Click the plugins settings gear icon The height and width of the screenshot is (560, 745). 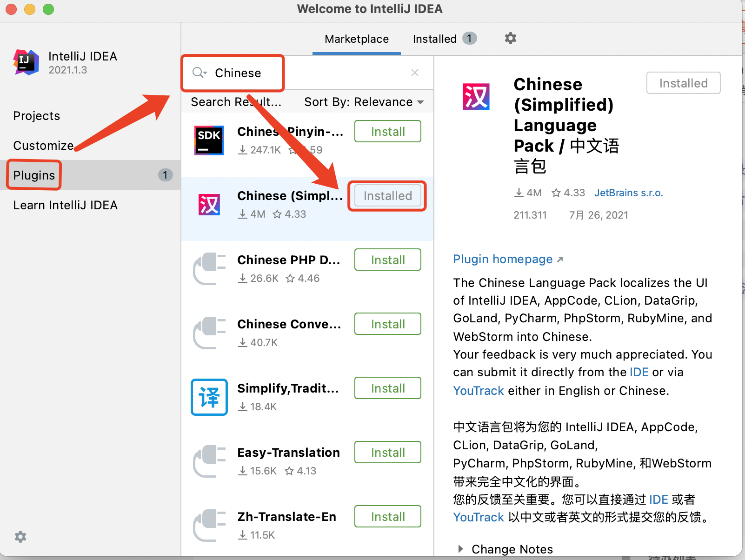511,38
